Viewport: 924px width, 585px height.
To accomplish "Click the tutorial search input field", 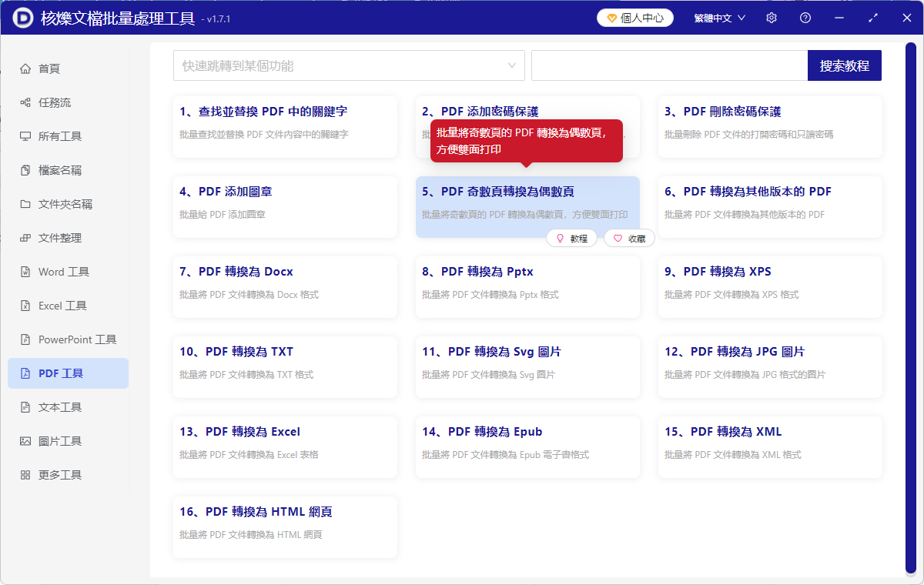I will (668, 65).
